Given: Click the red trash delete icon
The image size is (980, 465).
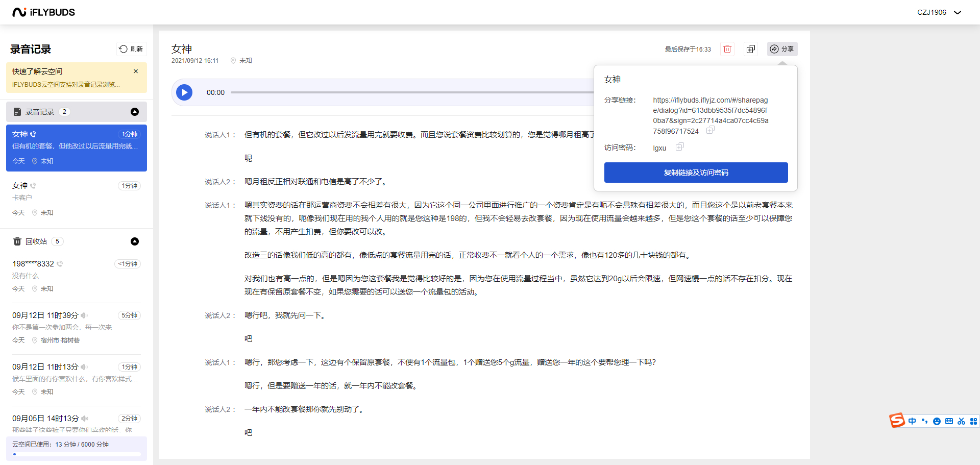Looking at the screenshot, I should pyautogui.click(x=727, y=48).
